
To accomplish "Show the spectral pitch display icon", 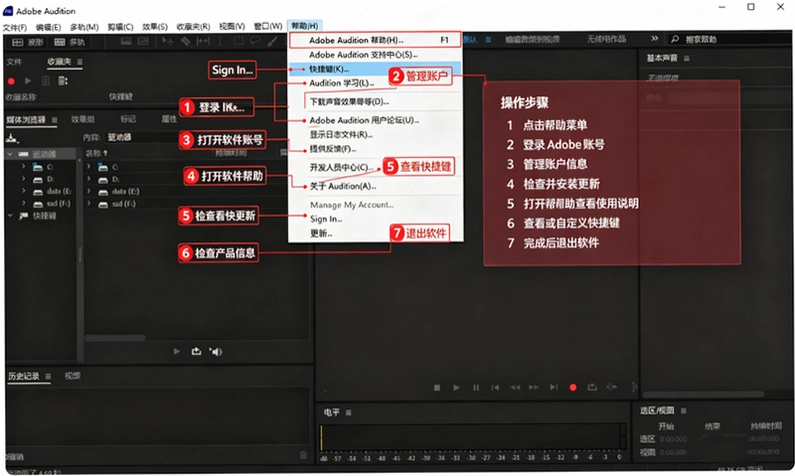I will 143,42.
